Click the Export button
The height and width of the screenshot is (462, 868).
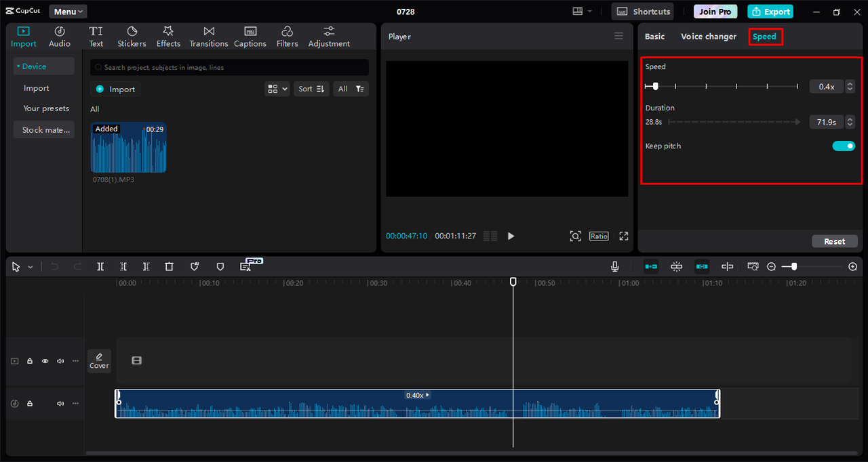(x=770, y=12)
